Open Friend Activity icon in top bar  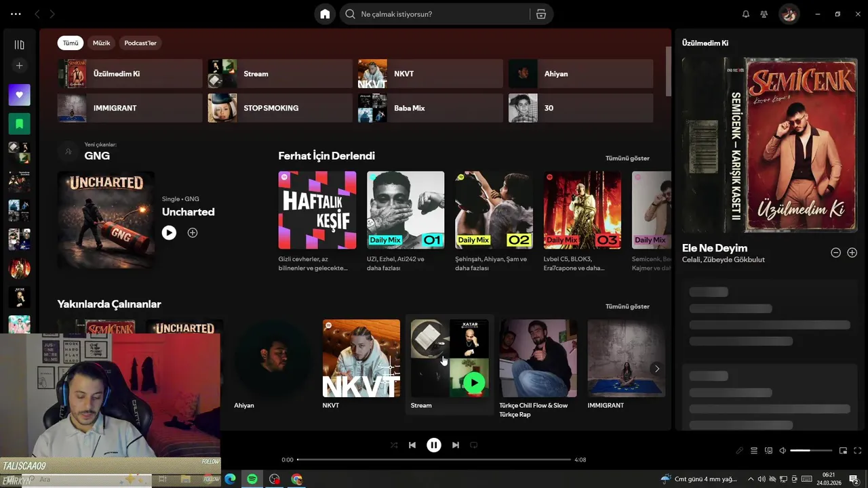click(764, 14)
